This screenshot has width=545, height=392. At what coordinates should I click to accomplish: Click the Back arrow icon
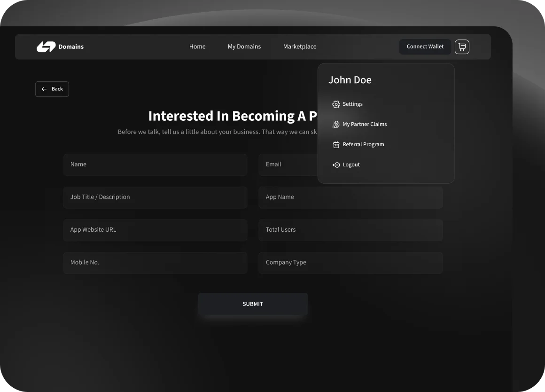tap(44, 89)
